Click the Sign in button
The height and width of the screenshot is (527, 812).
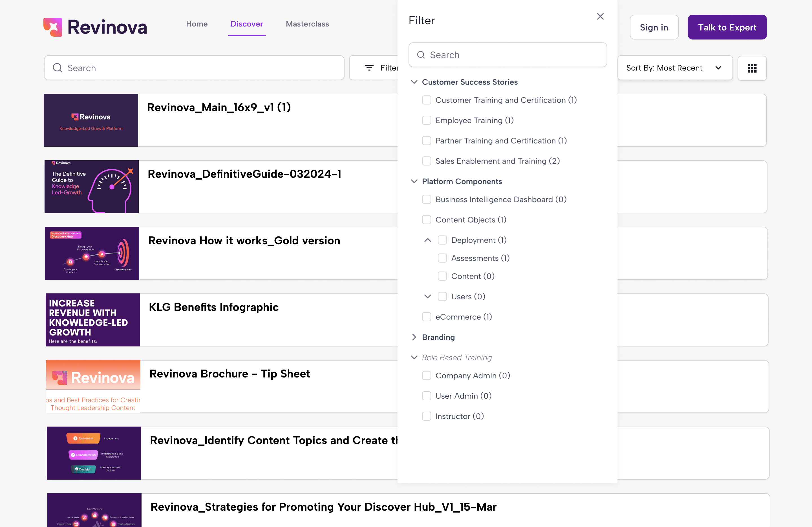click(x=654, y=27)
